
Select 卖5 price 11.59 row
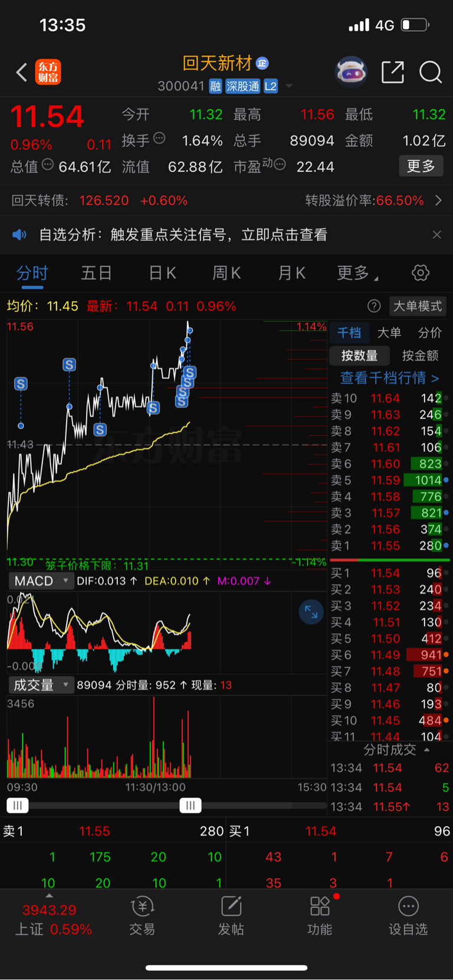coord(389,480)
